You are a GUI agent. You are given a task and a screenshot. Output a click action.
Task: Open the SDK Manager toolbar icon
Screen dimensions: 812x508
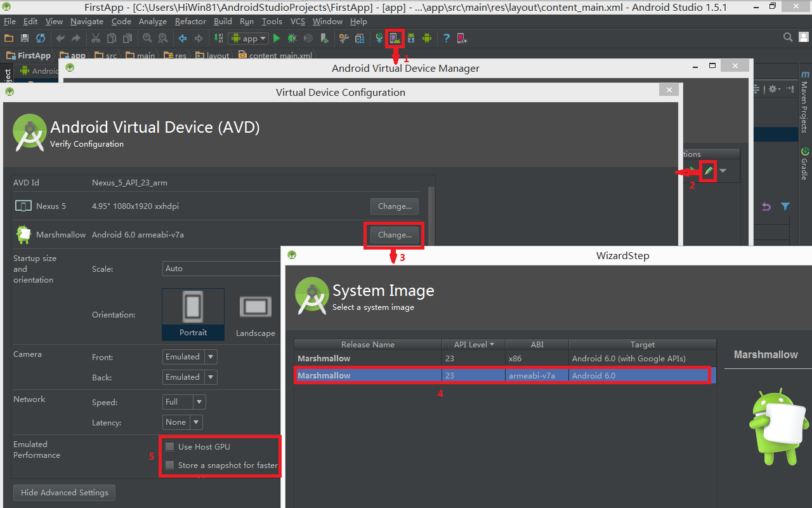point(411,39)
